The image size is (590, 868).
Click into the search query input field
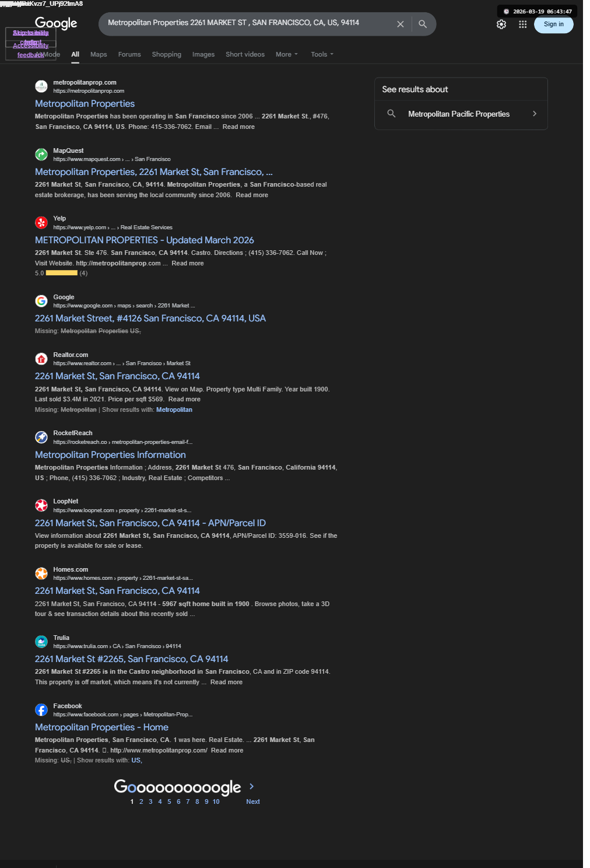click(248, 23)
